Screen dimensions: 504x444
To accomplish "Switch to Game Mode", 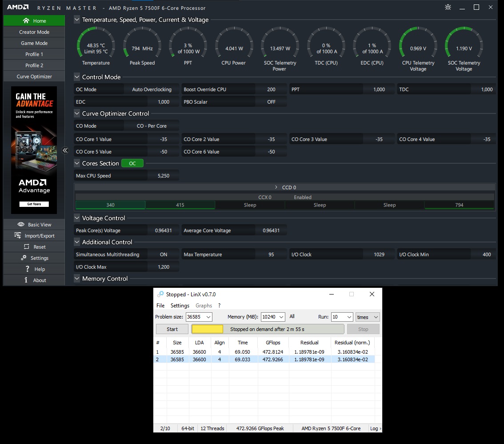I will click(x=34, y=43).
